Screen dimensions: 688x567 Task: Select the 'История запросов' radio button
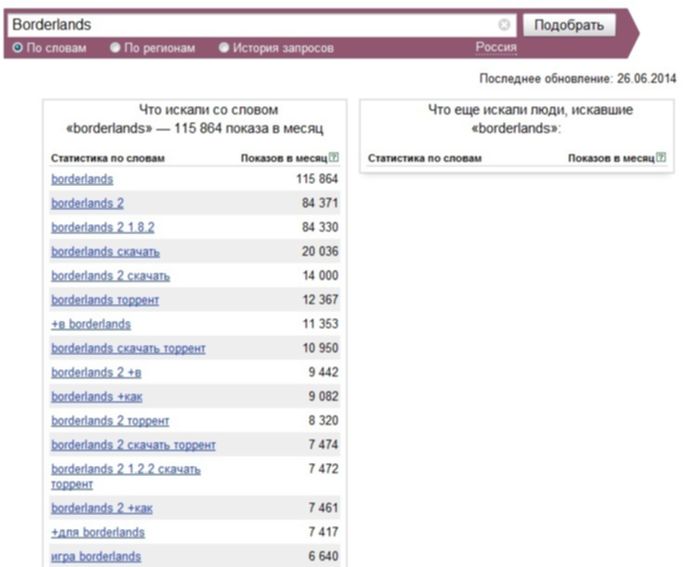click(224, 48)
